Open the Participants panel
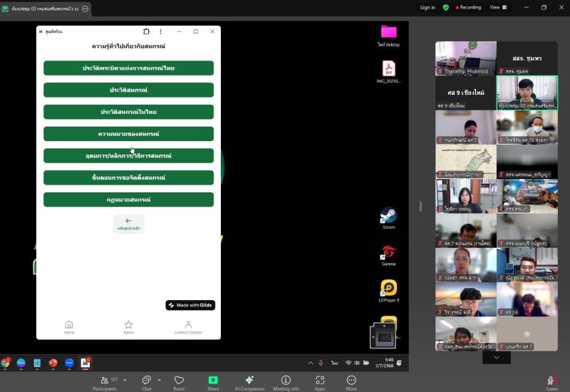 pyautogui.click(x=105, y=382)
